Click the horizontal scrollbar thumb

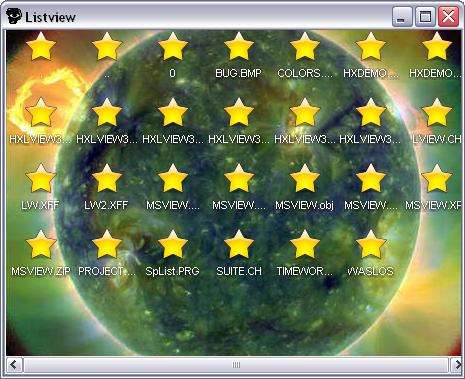[236, 365]
